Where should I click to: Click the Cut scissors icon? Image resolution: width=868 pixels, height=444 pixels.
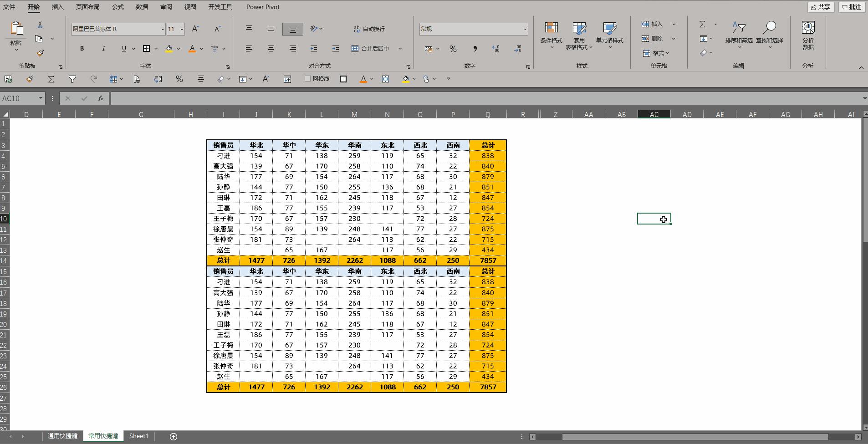40,25
